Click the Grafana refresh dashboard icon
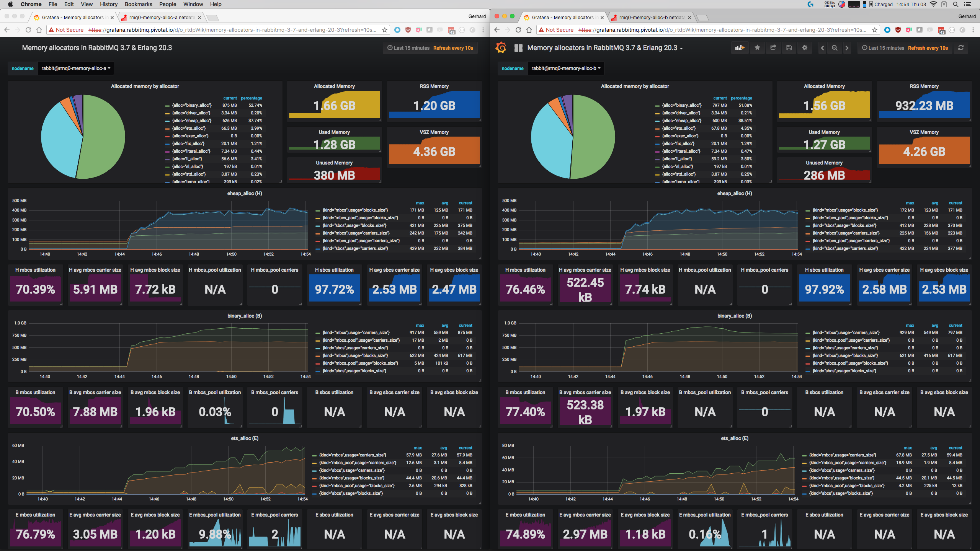 (961, 48)
